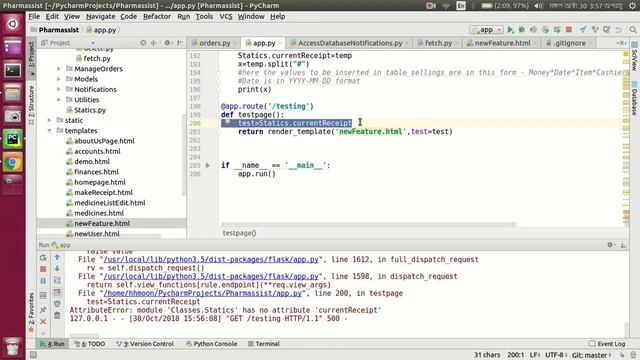Click the Pharmassist breadcrumb in navigation bar
Viewport: 640px width, 360px height.
tap(58, 30)
